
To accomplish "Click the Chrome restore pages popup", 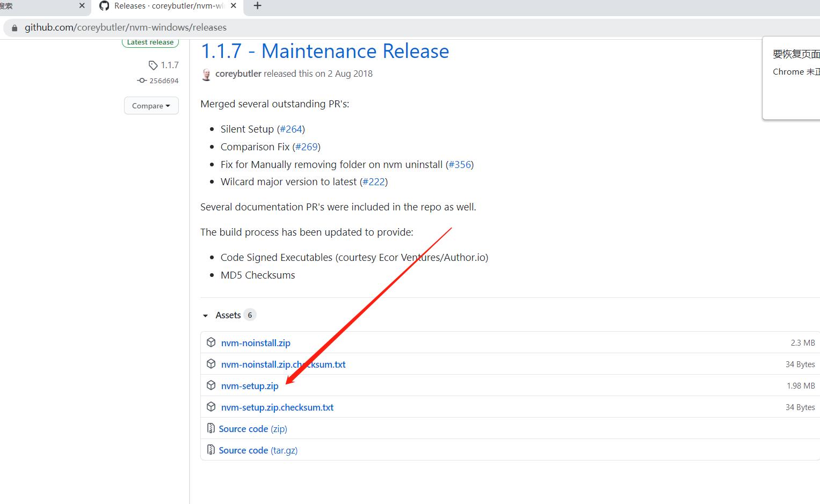I will (792, 78).
